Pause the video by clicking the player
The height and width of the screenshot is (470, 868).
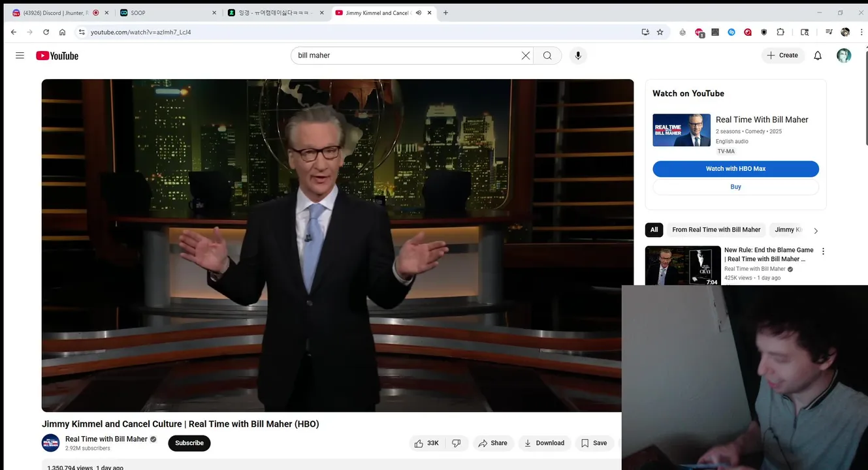(338, 245)
